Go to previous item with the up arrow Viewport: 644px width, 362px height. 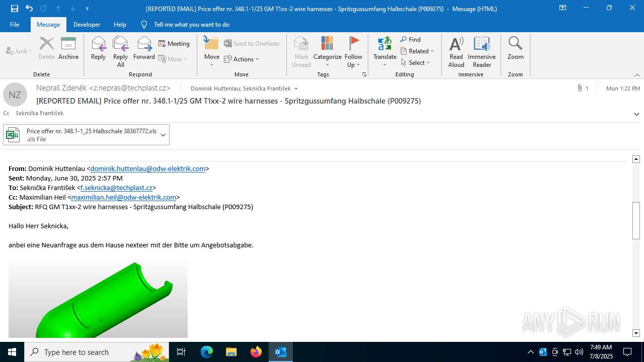point(58,9)
